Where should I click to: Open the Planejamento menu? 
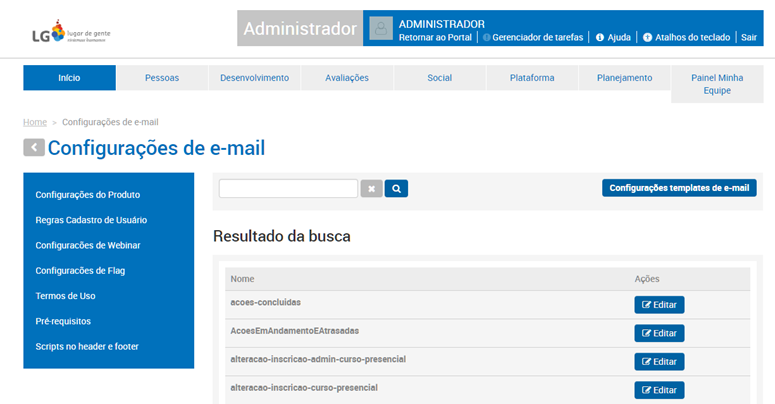(x=625, y=78)
